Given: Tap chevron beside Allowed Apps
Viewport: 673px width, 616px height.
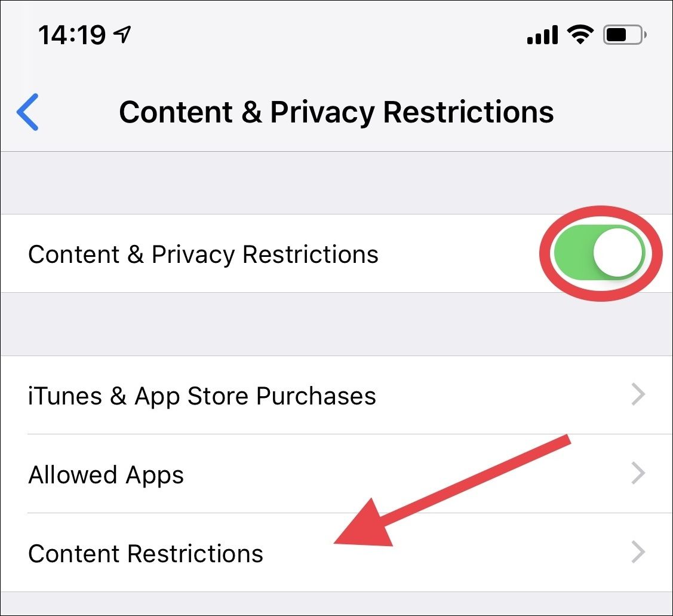Looking at the screenshot, I should [x=638, y=473].
